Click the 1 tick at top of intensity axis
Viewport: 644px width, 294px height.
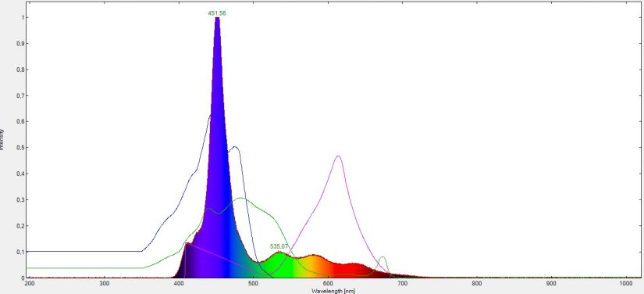(22, 18)
